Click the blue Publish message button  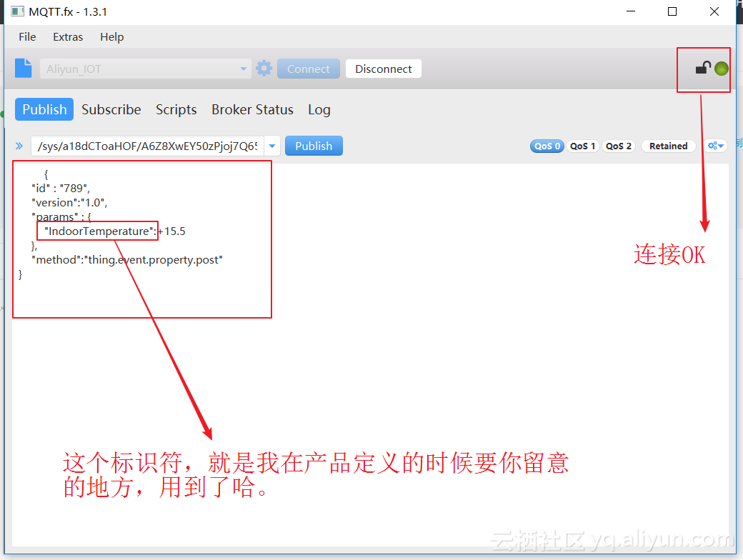[x=314, y=146]
